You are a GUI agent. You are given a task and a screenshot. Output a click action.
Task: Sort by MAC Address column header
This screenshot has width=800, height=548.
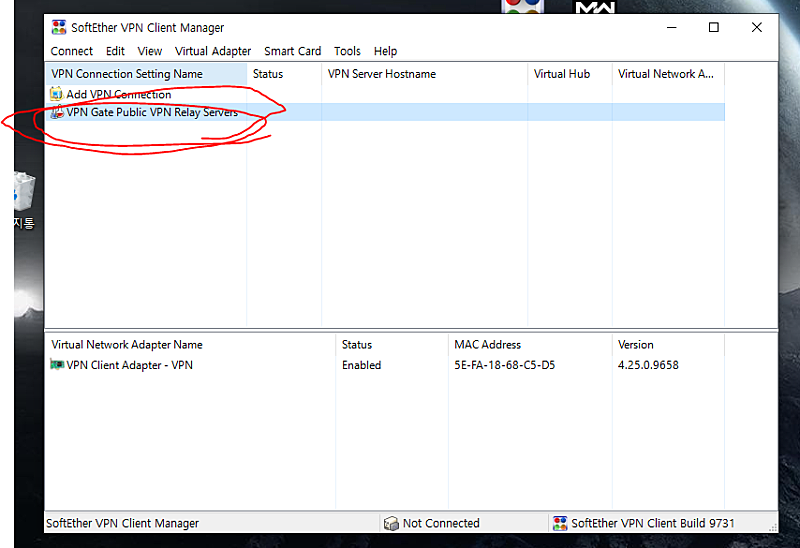point(530,345)
